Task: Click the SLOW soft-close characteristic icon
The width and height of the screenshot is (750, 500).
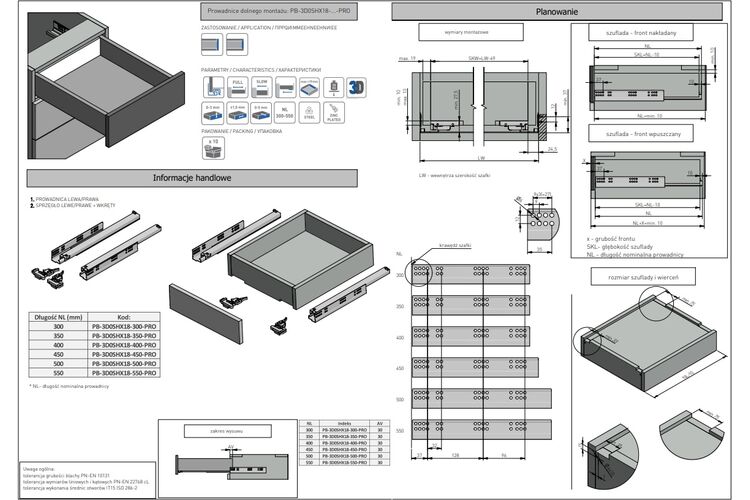Action: tap(262, 88)
